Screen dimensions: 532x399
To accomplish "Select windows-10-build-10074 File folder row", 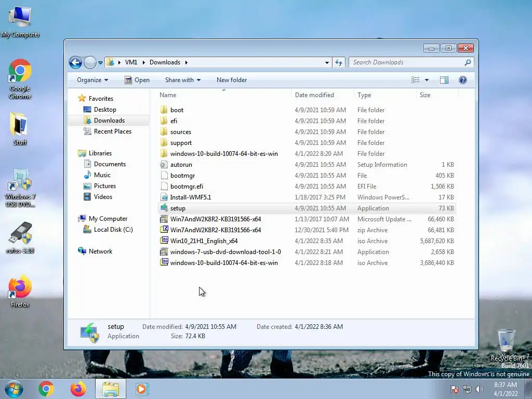I will [307, 154].
